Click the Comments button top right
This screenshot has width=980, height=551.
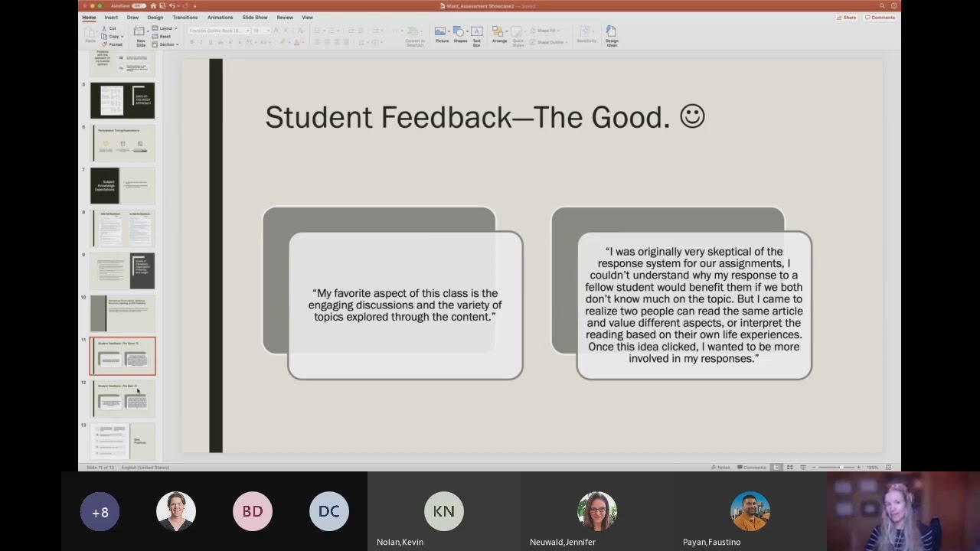(x=880, y=18)
